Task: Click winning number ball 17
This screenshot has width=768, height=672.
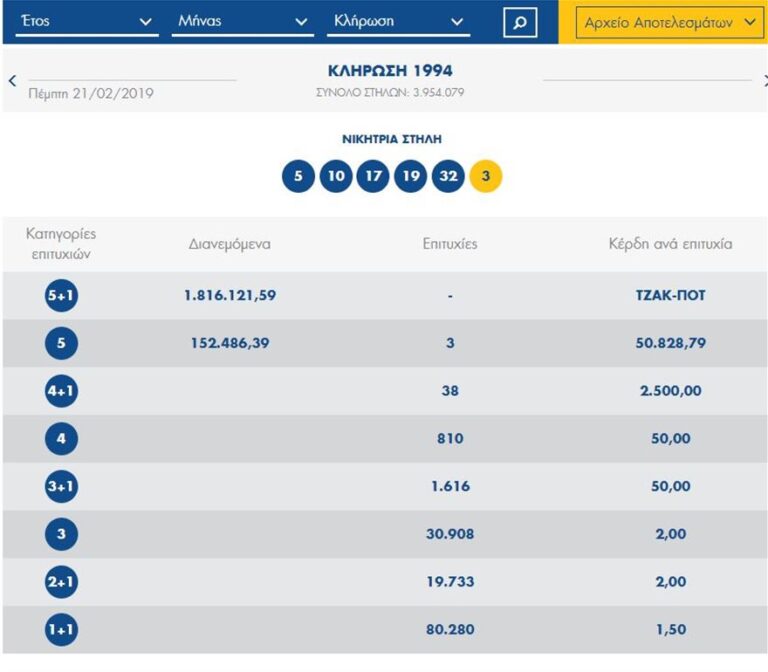Action: (373, 177)
